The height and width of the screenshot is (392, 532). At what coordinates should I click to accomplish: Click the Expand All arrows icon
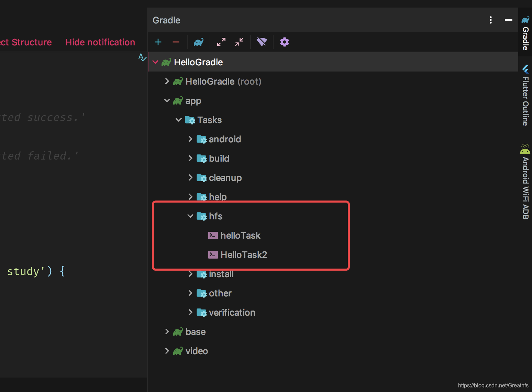(x=221, y=42)
